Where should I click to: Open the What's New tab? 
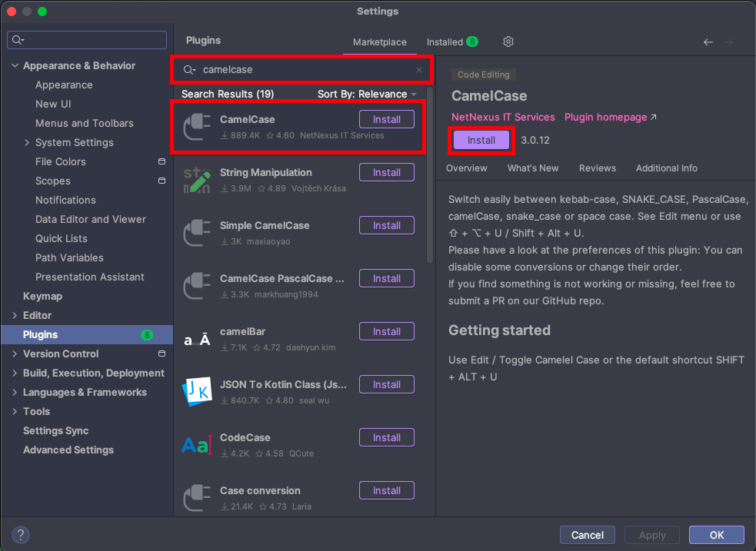tap(533, 168)
